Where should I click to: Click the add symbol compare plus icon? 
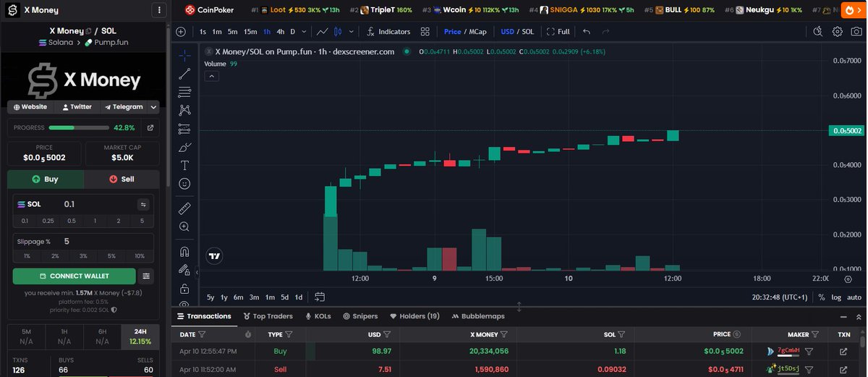coord(181,32)
